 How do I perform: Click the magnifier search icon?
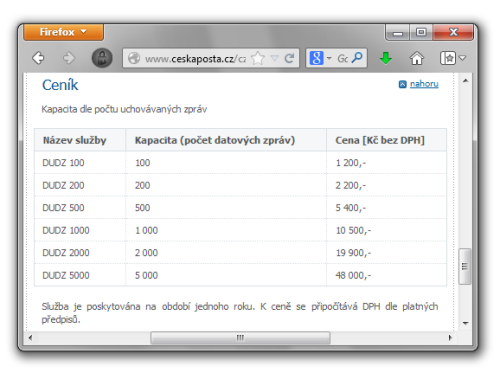click(x=357, y=58)
